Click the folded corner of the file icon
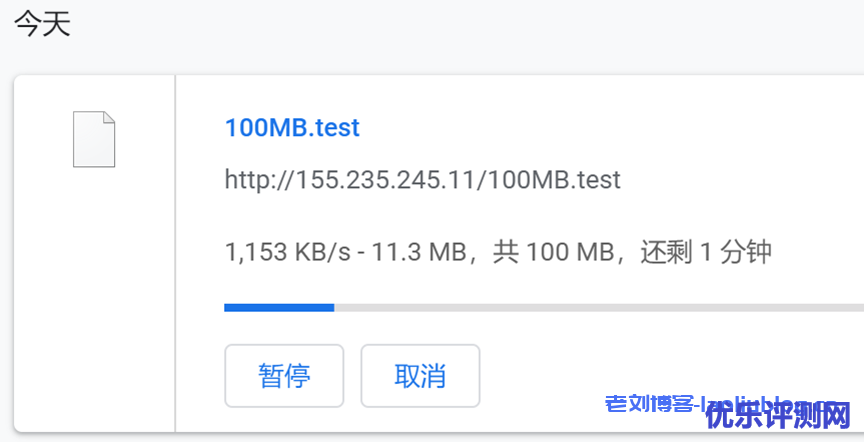864x442 pixels. tap(108, 120)
